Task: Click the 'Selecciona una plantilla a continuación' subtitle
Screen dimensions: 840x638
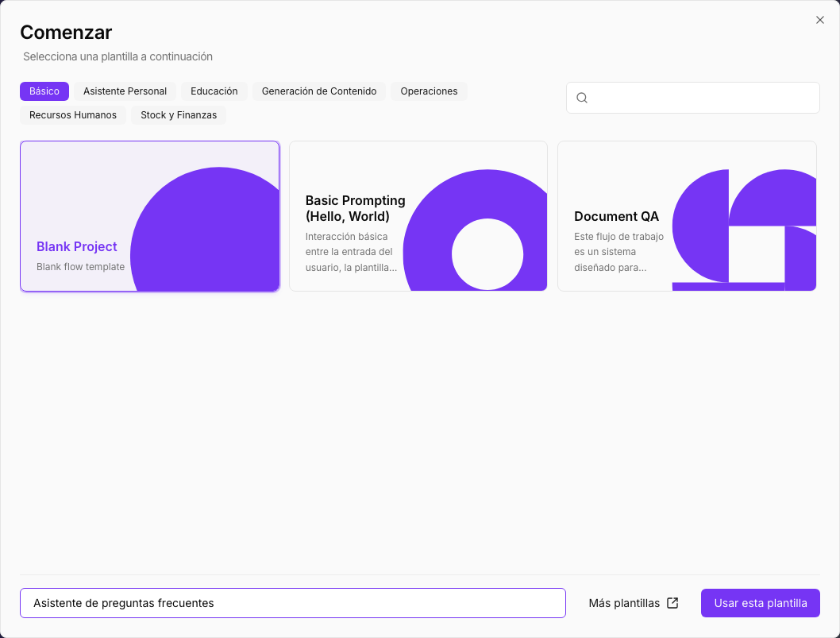Action: point(118,57)
